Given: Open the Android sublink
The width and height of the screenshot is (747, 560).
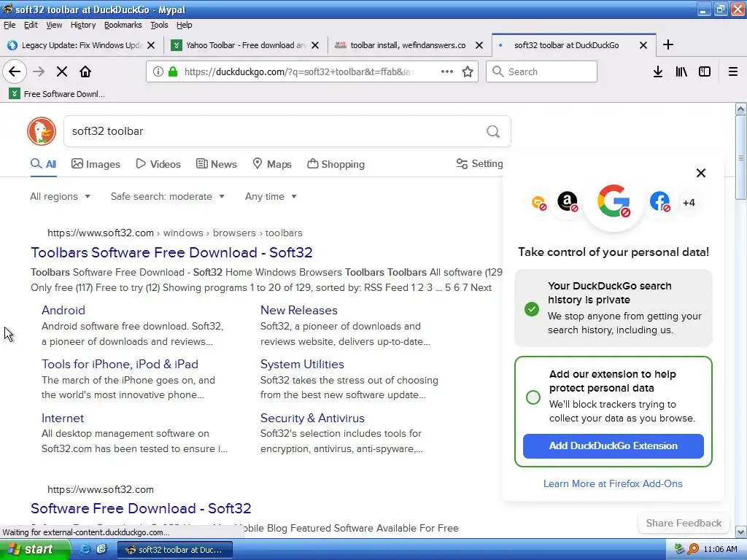Looking at the screenshot, I should [x=63, y=310].
